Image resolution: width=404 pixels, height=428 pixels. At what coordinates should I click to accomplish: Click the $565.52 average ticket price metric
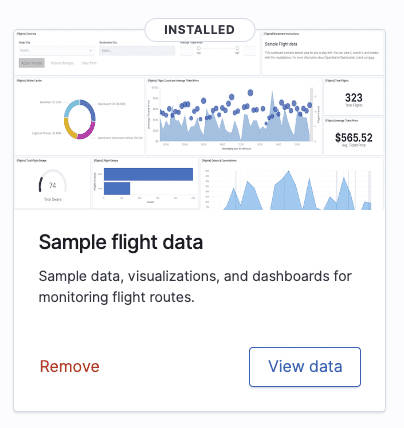(x=354, y=137)
